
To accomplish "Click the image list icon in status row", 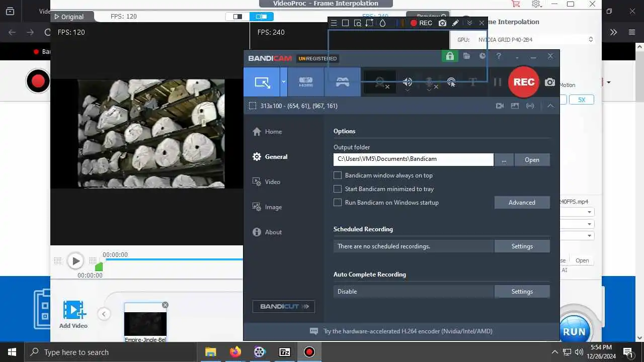I will (515, 106).
